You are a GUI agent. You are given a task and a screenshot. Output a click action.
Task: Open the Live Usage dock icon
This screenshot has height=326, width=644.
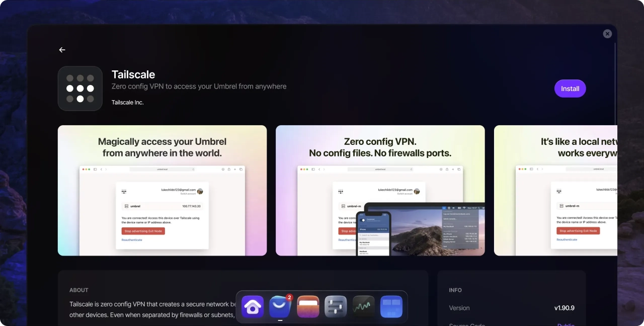pyautogui.click(x=363, y=306)
